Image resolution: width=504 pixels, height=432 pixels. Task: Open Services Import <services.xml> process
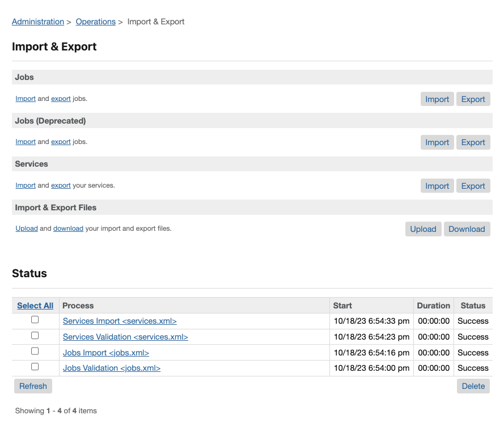120,321
